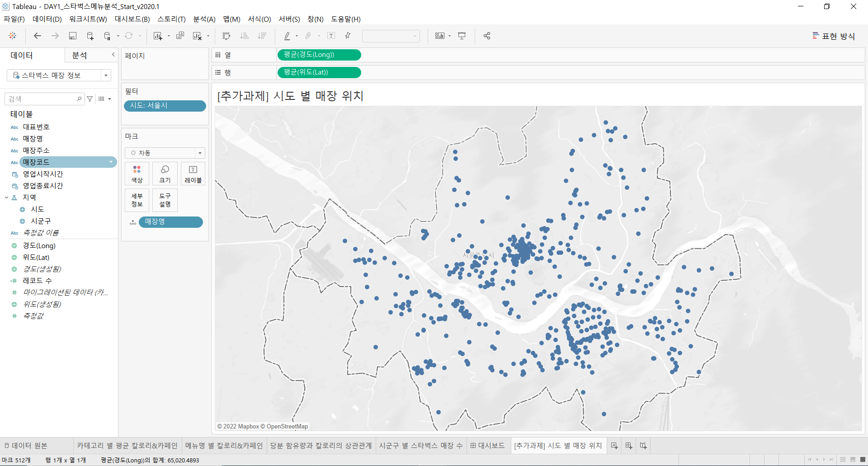
Task: Select the 시군구 field
Action: click(x=41, y=221)
